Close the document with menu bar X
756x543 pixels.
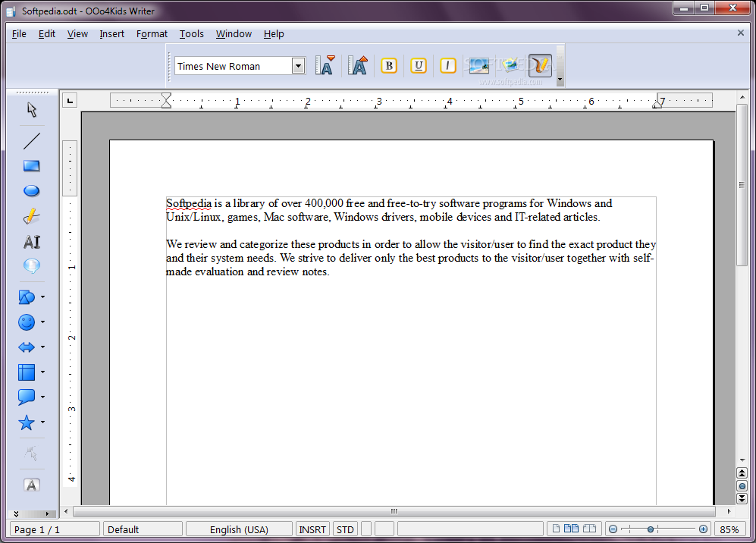741,33
